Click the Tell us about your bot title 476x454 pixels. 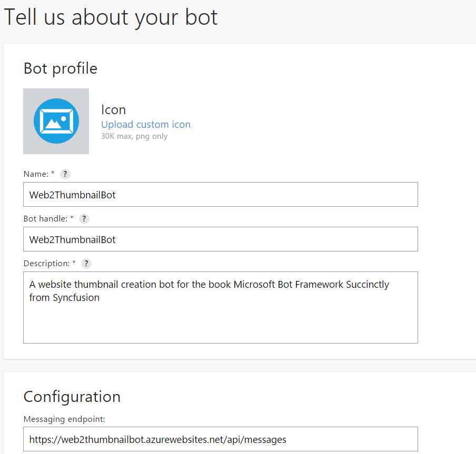[111, 17]
